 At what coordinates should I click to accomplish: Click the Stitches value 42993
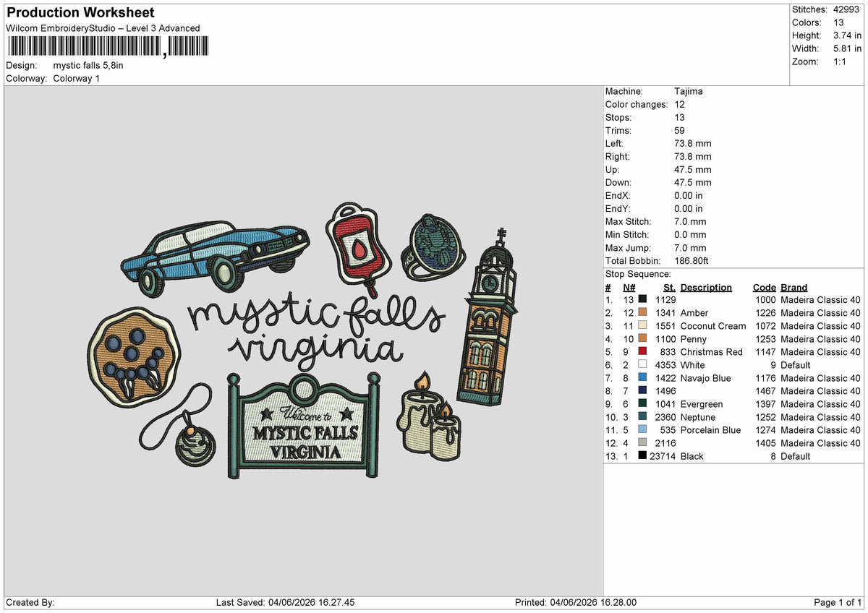[x=848, y=9]
